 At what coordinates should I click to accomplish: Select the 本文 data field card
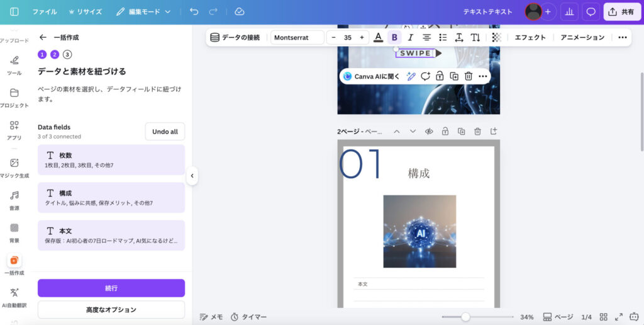point(111,235)
